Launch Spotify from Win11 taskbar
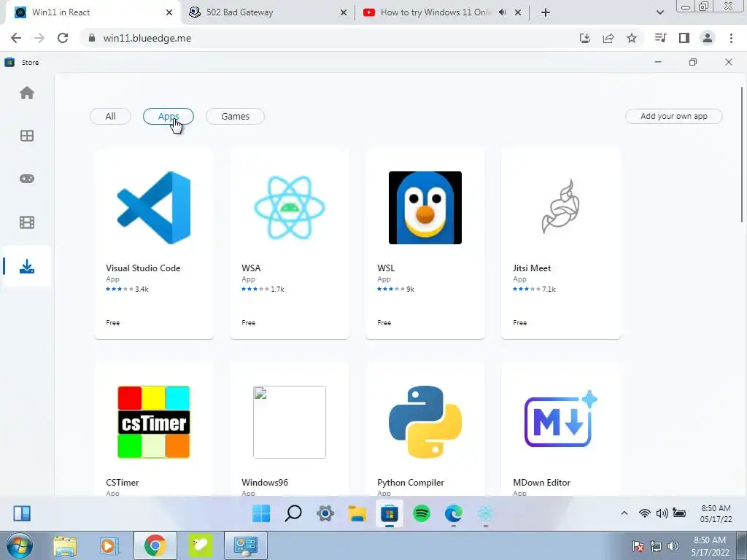Viewport: 747px width, 560px height. click(x=422, y=513)
